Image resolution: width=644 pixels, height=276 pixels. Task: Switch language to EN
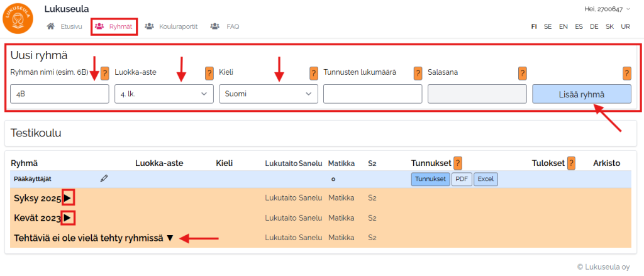pos(563,26)
